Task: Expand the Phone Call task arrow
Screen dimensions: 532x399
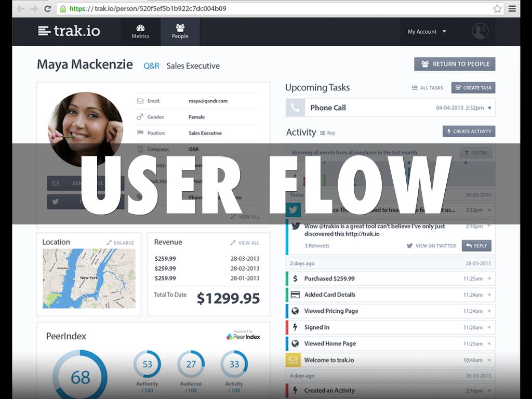Action: pos(489,108)
